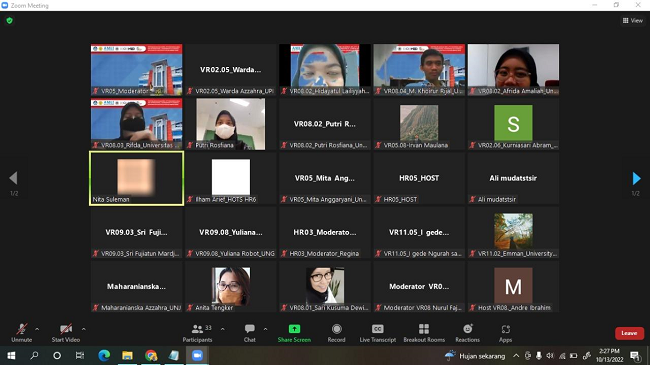Expand video options arrow beside Start Video

(x=83, y=329)
